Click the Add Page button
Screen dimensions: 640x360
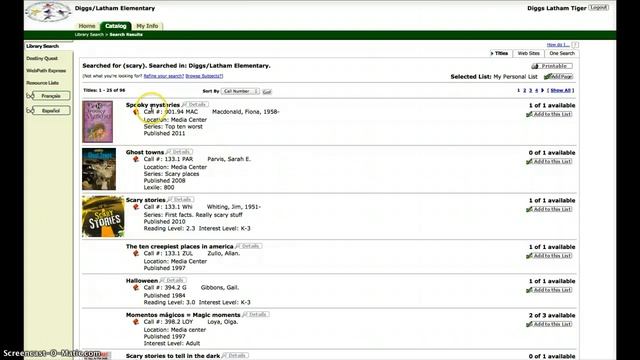559,76
